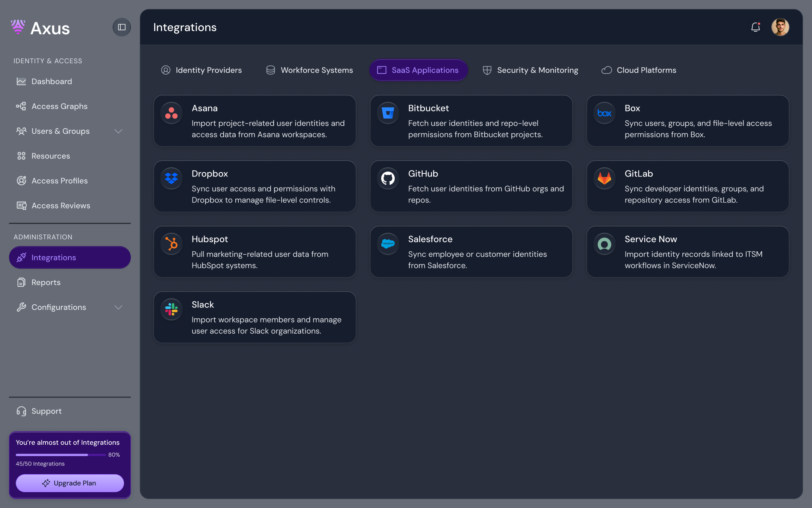Expand the Configurations chevron
Viewport: 812px width, 508px height.
click(x=118, y=307)
